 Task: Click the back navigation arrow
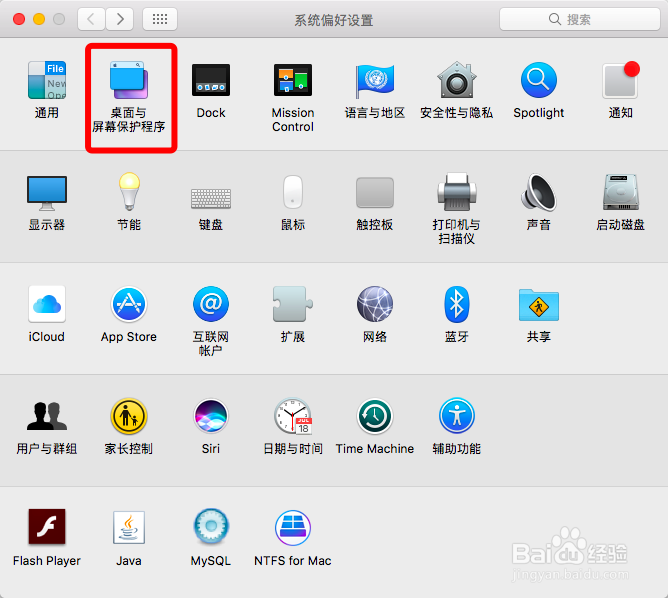(x=91, y=19)
